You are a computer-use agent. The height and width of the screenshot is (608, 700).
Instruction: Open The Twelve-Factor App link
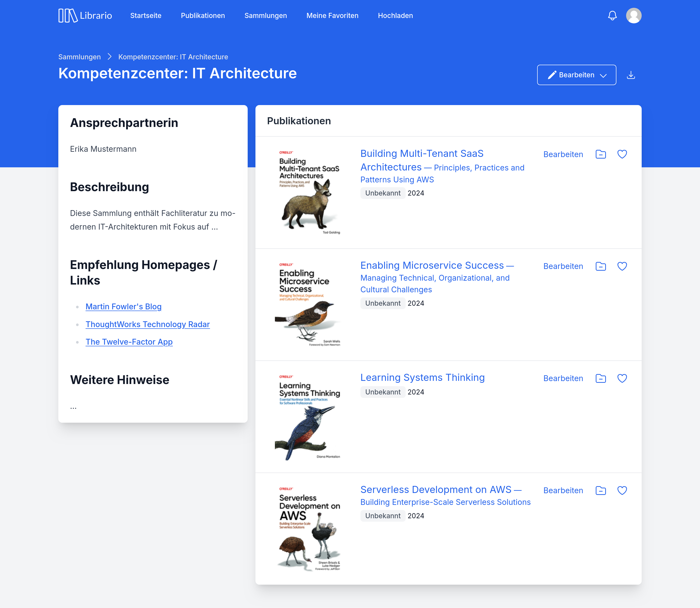point(129,342)
